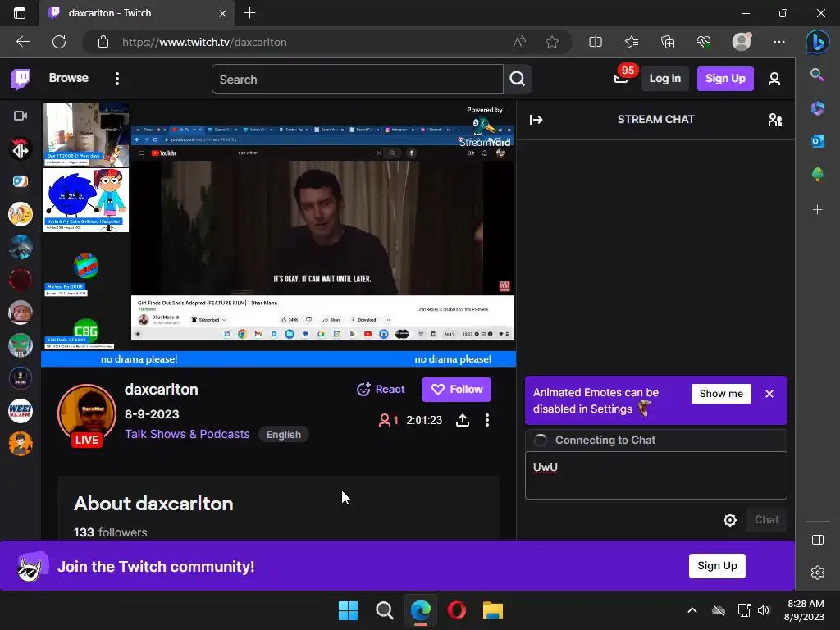
Task: Open Browser essentials heart icon
Action: tap(704, 42)
